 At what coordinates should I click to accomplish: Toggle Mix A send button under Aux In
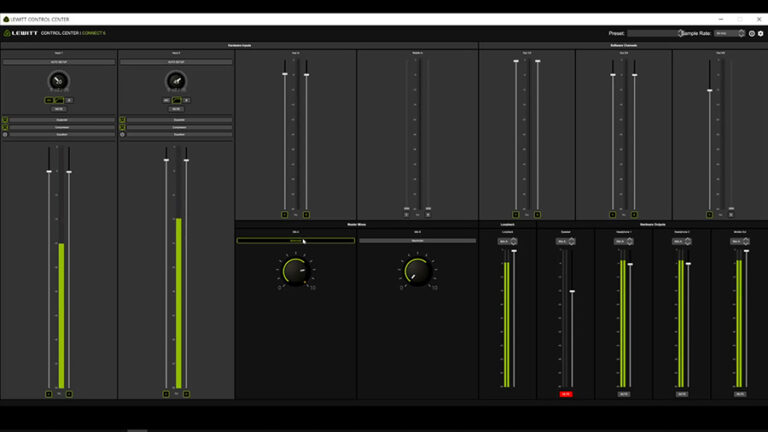[285, 215]
